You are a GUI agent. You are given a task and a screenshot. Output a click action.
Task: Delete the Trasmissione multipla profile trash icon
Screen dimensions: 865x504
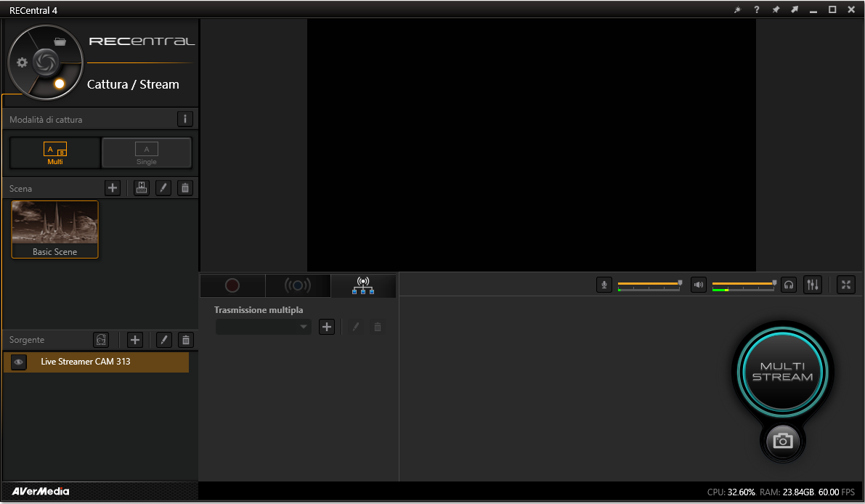tap(378, 327)
